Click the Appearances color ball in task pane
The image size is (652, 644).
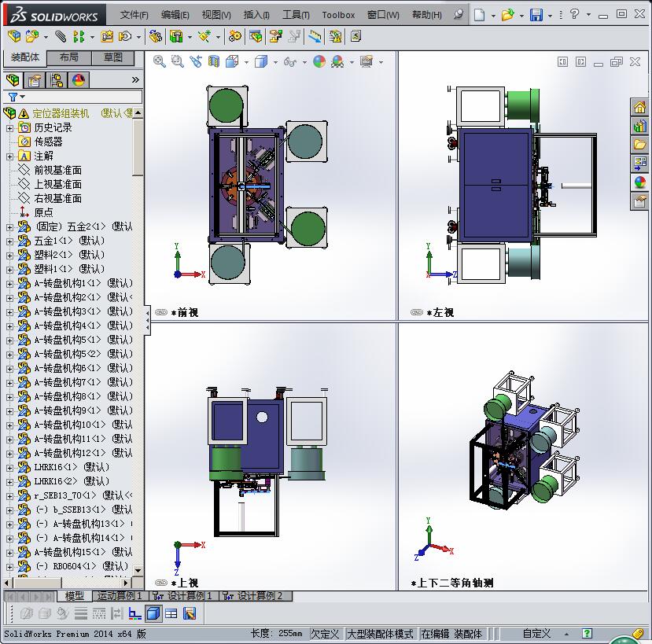point(640,182)
